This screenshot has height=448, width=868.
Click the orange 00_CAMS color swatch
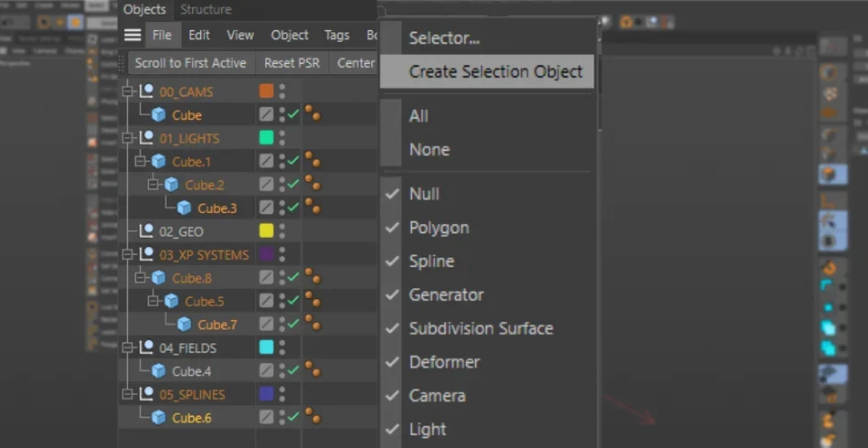click(266, 91)
